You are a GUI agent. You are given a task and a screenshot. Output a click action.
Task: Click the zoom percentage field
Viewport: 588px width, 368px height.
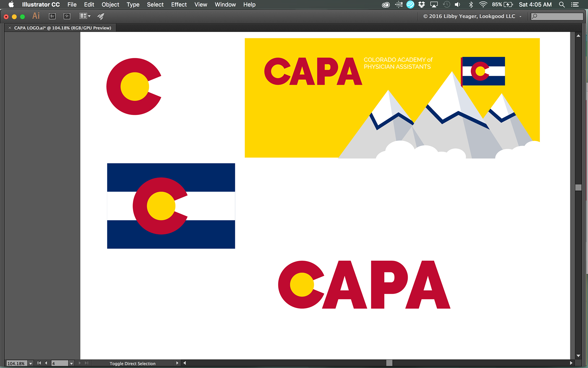coord(17,363)
